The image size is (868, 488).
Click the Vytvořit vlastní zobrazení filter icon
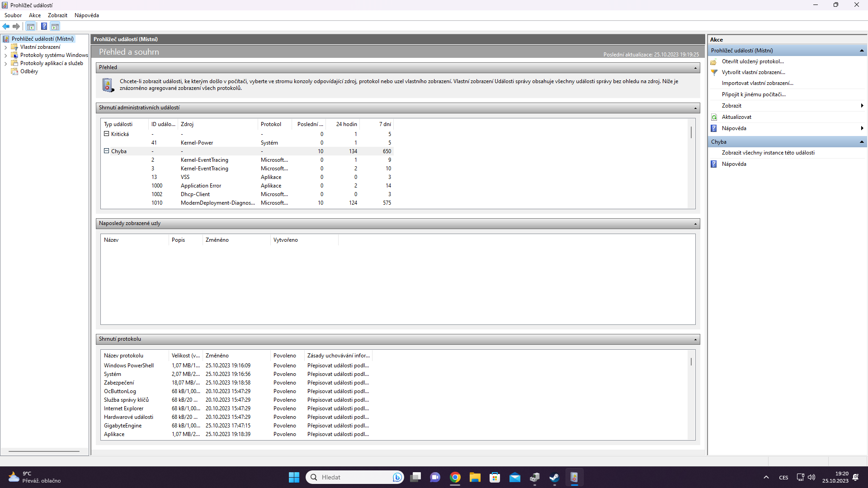[x=714, y=72]
